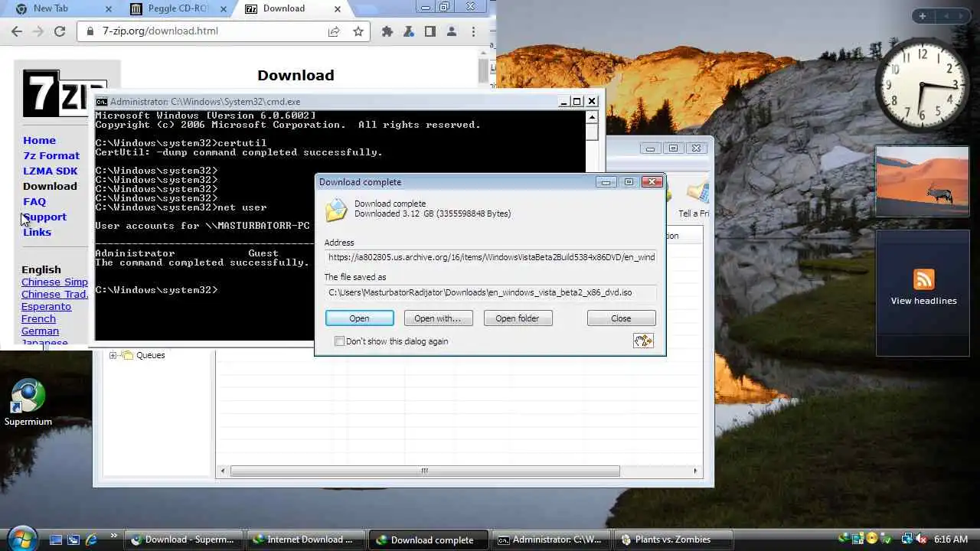This screenshot has height=551, width=980.
Task: Click the RSS feed icon in sidebar gadget
Action: tap(923, 279)
